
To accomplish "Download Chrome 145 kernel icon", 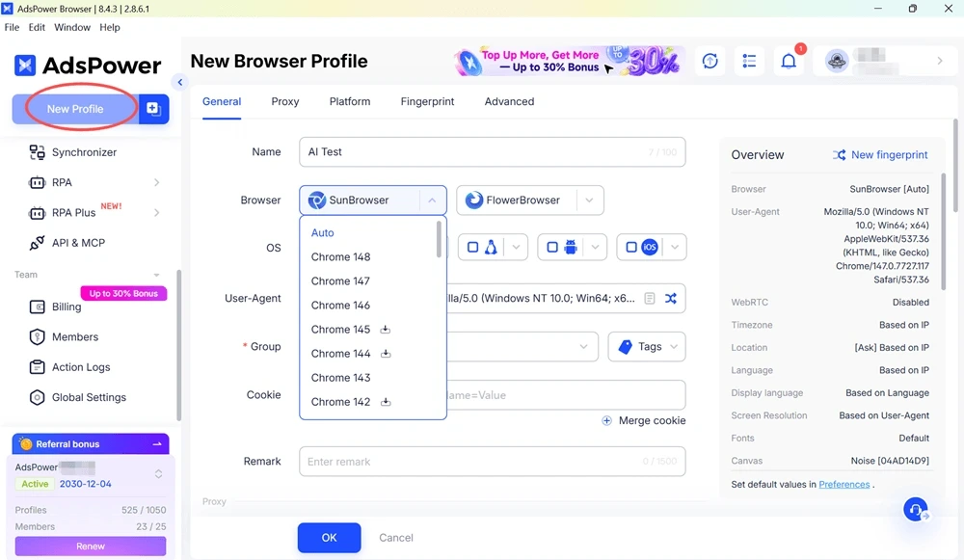I will (386, 330).
